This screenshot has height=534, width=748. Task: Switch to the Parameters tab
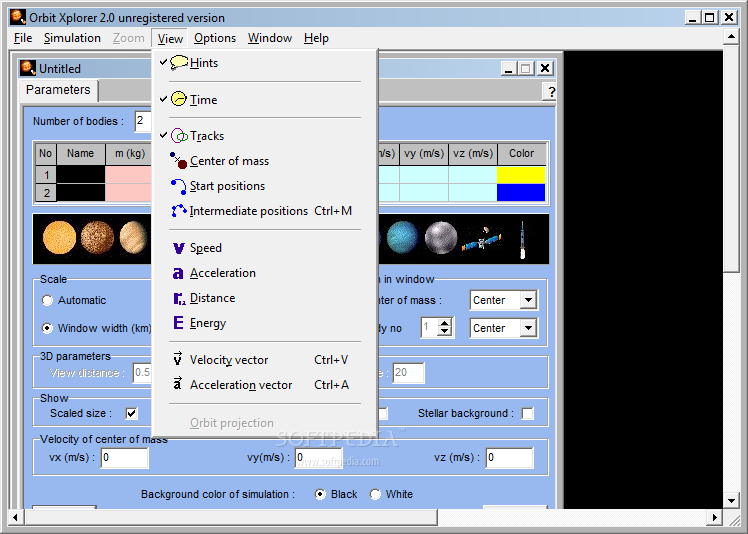point(58,90)
